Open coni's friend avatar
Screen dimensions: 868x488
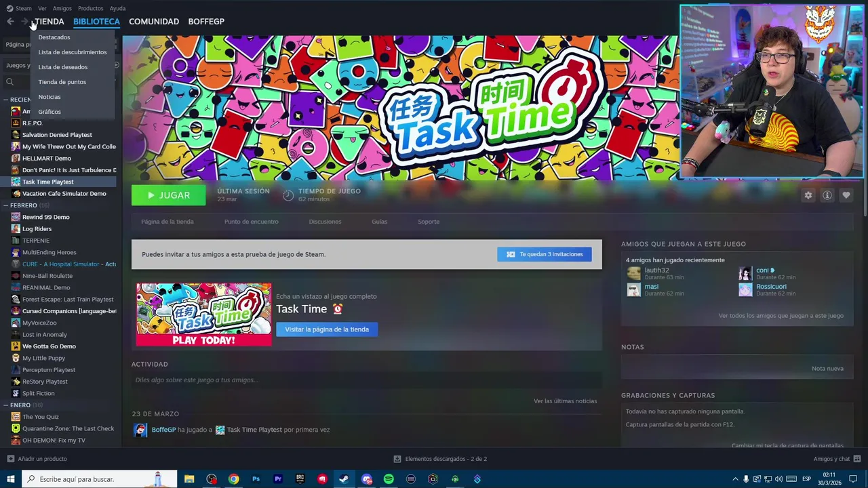tap(745, 274)
